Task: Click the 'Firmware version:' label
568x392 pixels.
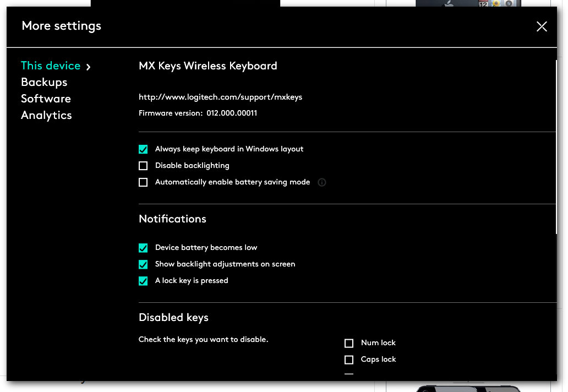Action: click(x=171, y=113)
